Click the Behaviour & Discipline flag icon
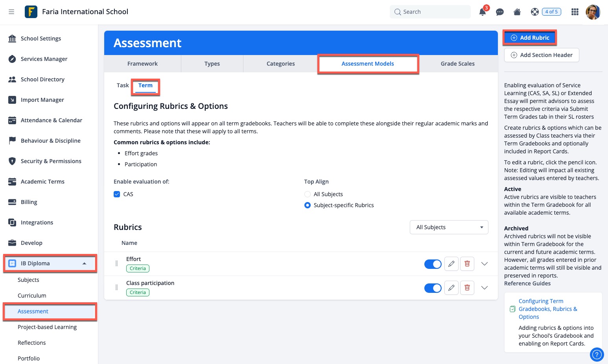This screenshot has width=608, height=364. click(12, 141)
